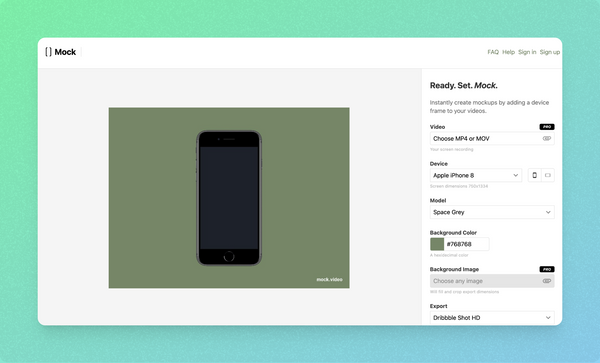600x363 pixels.
Task: Click link icon in Background Image field
Action: coord(546,281)
